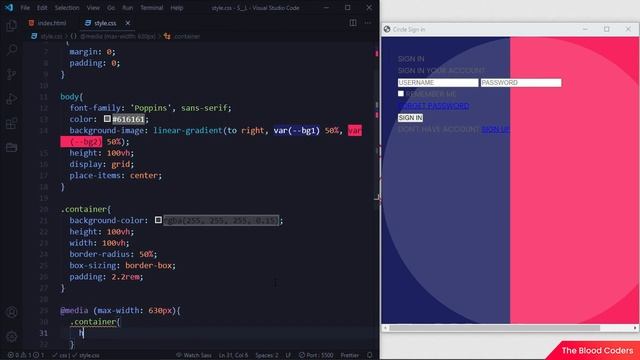Image resolution: width=640 pixels, height=360 pixels.
Task: Click the style.css check in status bar
Action: (x=86, y=355)
